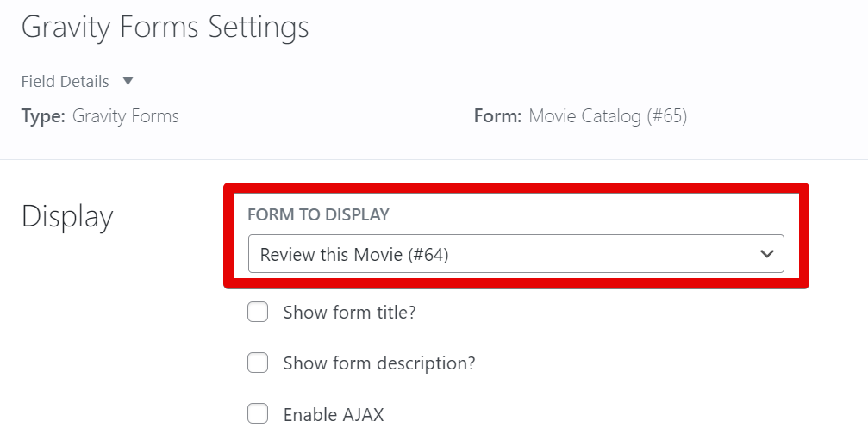Click the Field Details label

tap(66, 82)
